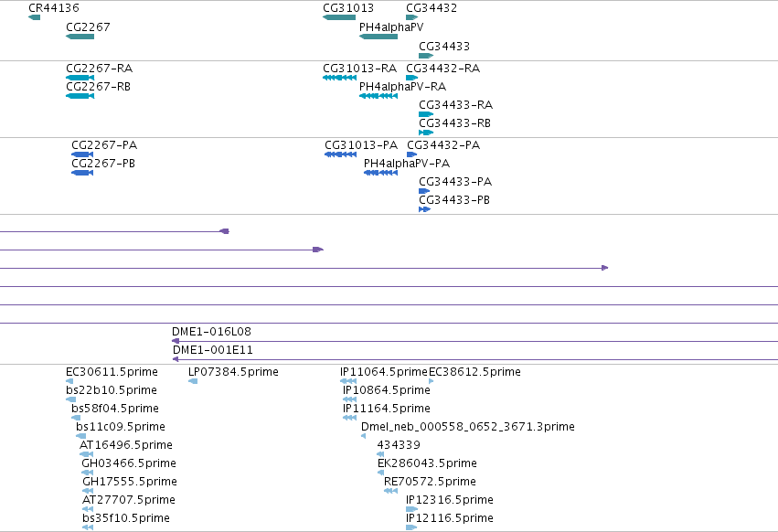Click protein PH4alphaPV-PA

point(380,173)
